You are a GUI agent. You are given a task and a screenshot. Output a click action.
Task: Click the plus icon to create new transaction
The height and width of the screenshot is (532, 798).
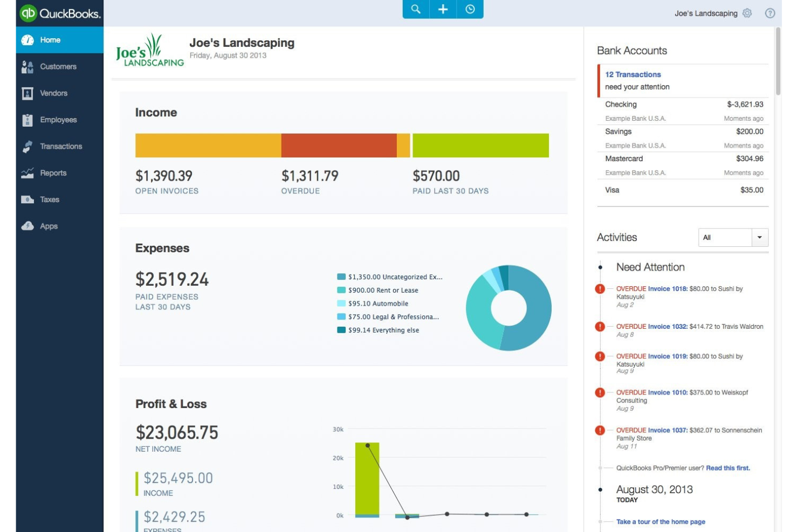tap(442, 9)
